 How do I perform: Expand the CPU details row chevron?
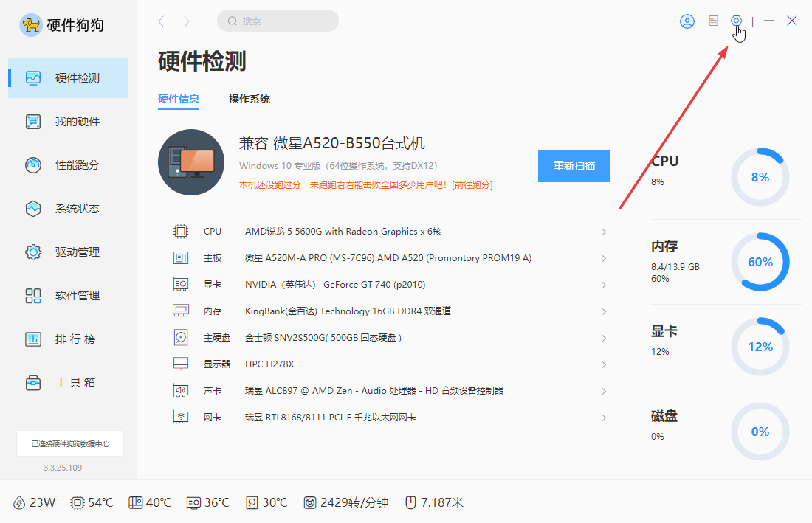click(604, 232)
